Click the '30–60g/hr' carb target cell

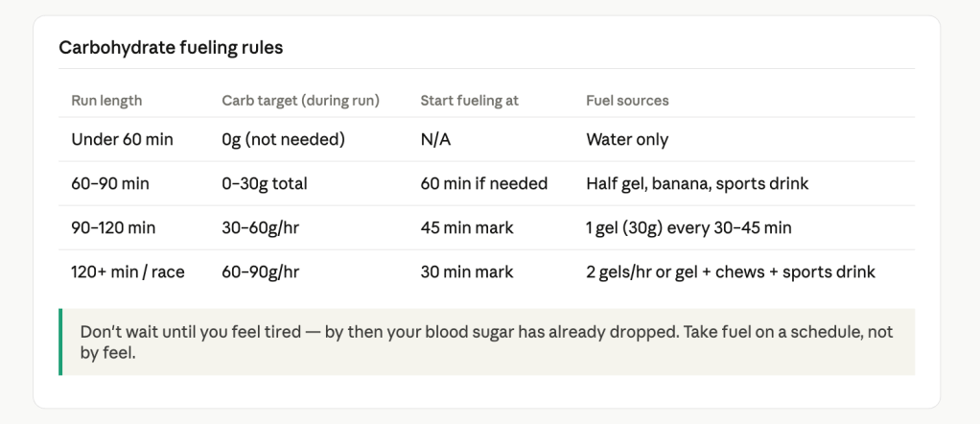[260, 228]
